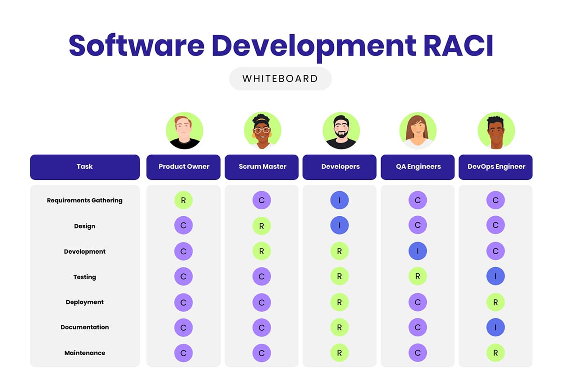Click the Scrum Master avatar with glasses
The width and height of the screenshot is (561, 392).
point(262,131)
